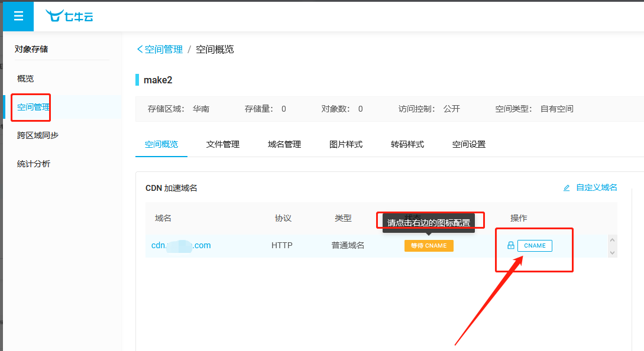Click the 等待 CNAME status badge
This screenshot has height=351, width=644.
pyautogui.click(x=429, y=245)
